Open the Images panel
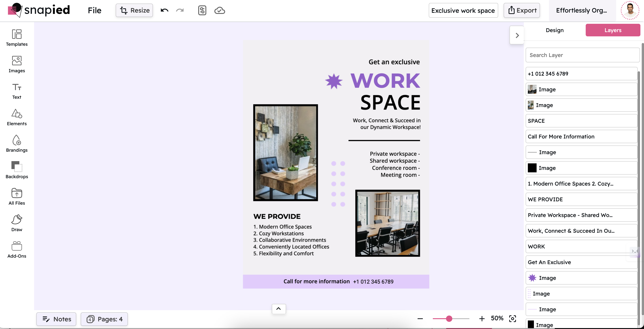 click(17, 64)
